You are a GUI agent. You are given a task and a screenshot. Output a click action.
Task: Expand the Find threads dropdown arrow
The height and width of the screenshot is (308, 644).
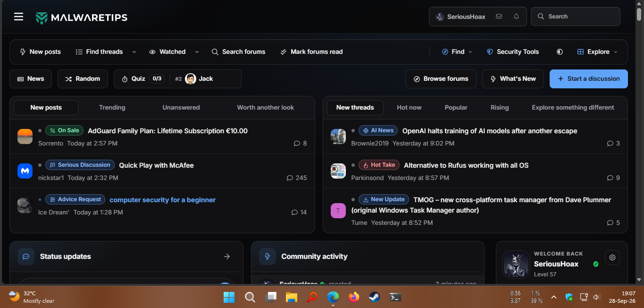[134, 52]
